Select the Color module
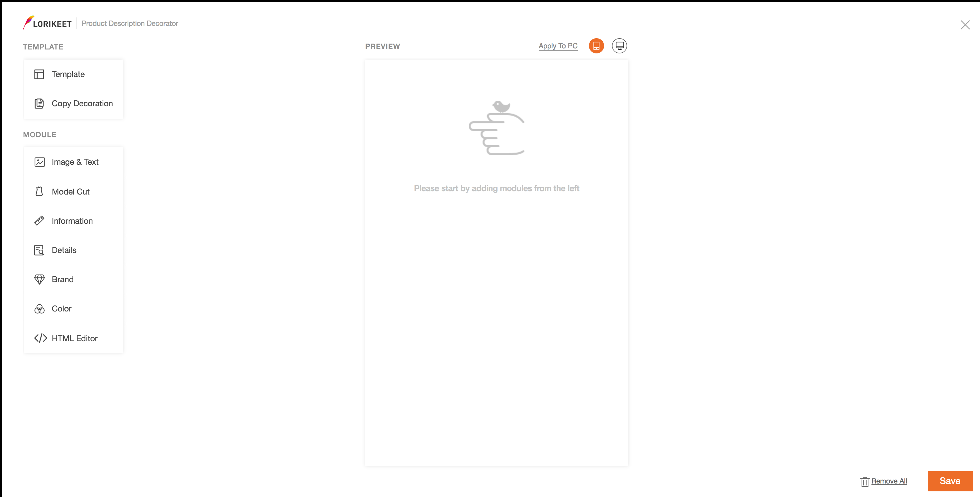 (62, 309)
